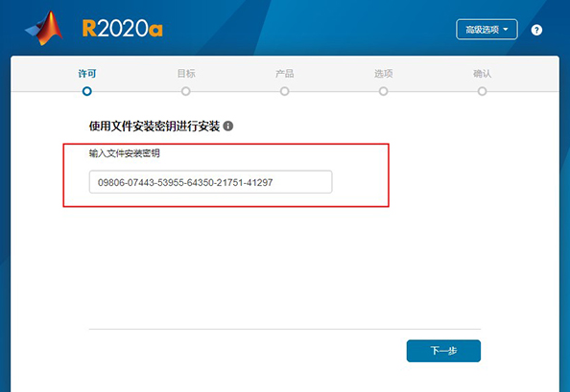
Task: Click the 输入文件安装密钥 label
Action: coord(125,153)
